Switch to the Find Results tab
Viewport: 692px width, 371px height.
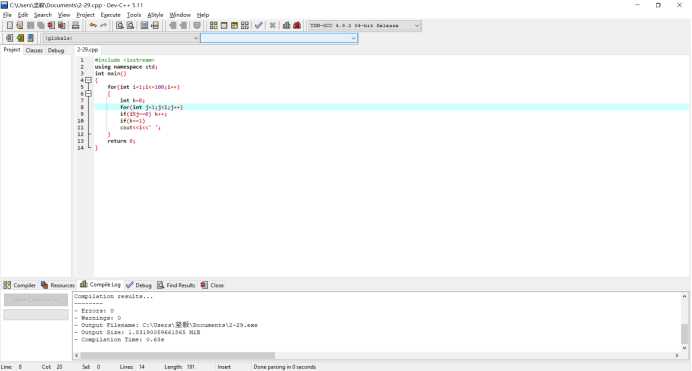[x=176, y=285]
